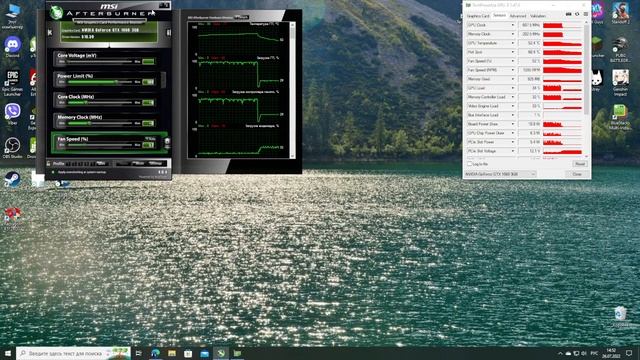This screenshot has height=360, width=640.
Task: Switch to the Advanced tab in GPU-Z
Action: click(518, 16)
